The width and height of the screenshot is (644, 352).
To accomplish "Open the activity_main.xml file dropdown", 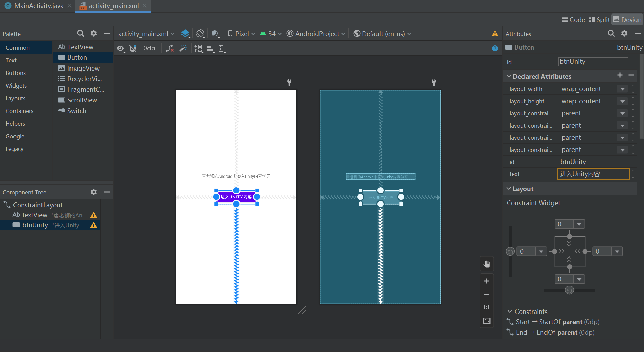I will coord(146,34).
